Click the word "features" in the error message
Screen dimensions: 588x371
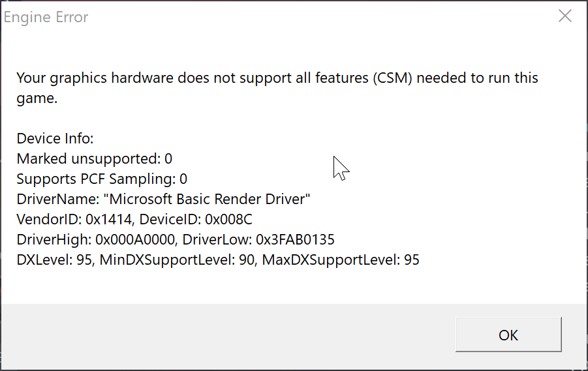[341, 78]
